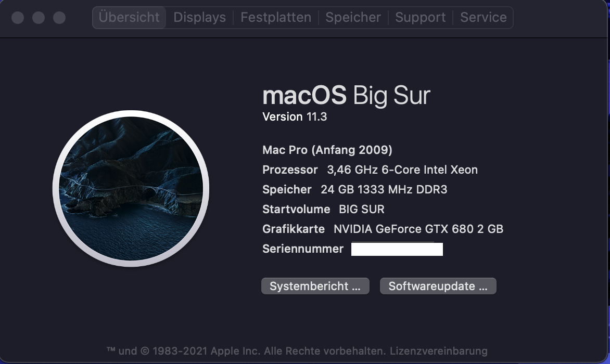Switch to the Übersicht tab
Image resolution: width=610 pixels, height=364 pixels.
pos(129,17)
